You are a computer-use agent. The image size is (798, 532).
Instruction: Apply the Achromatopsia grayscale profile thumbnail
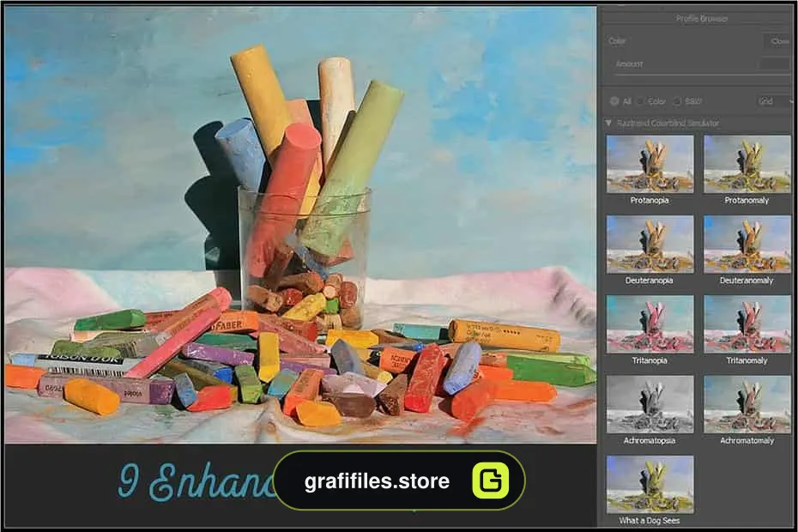[650, 404]
